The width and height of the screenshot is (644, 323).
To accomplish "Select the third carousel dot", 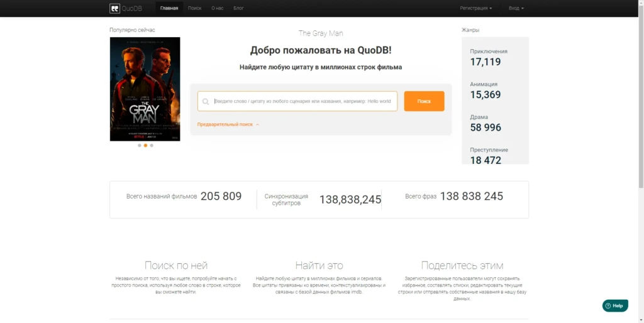I will click(152, 145).
